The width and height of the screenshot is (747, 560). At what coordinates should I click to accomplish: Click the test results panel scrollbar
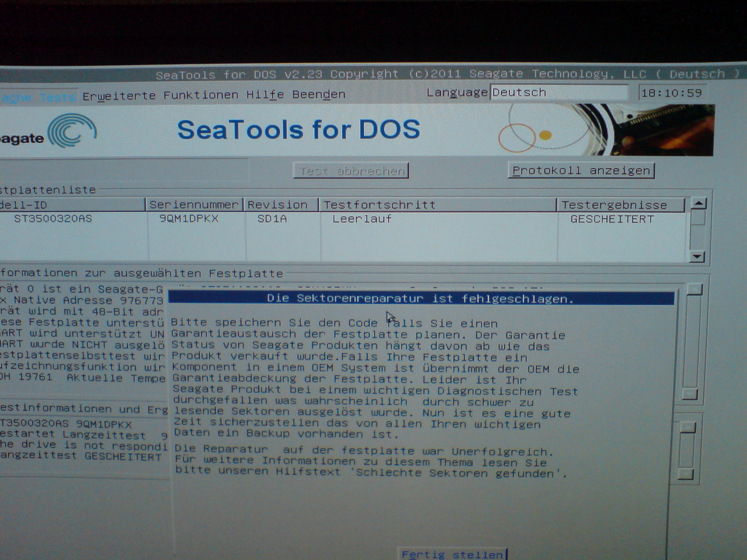[x=686, y=451]
